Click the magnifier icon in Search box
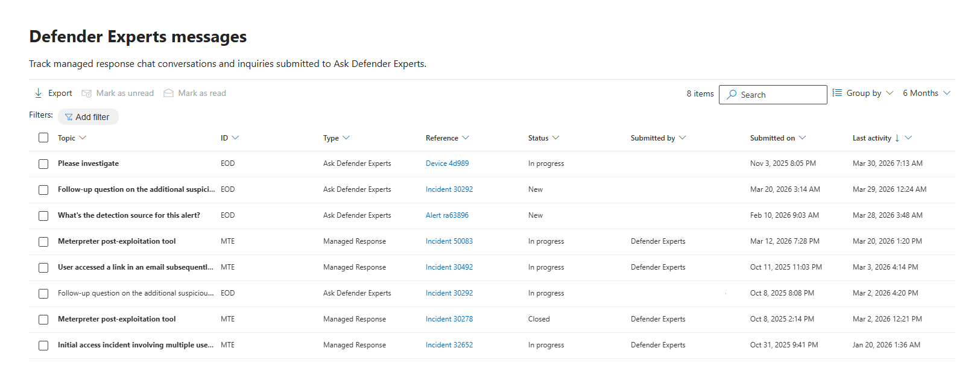Image resolution: width=980 pixels, height=383 pixels. tap(732, 95)
